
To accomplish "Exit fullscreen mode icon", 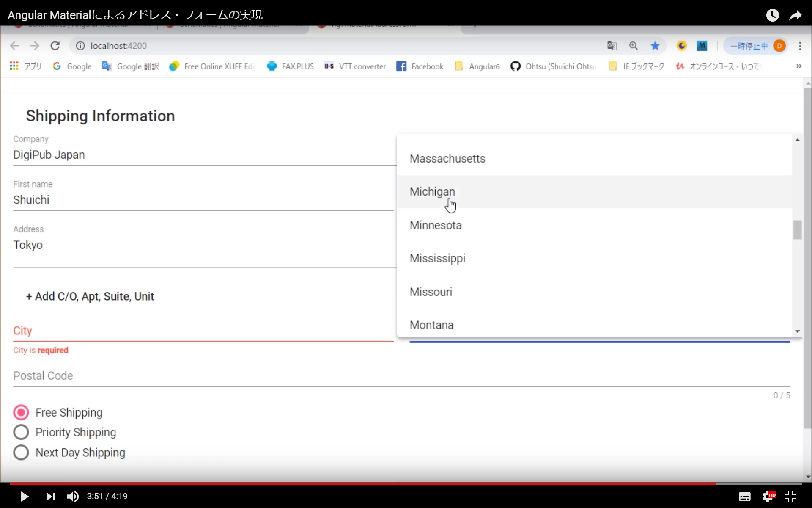I will pyautogui.click(x=790, y=497).
